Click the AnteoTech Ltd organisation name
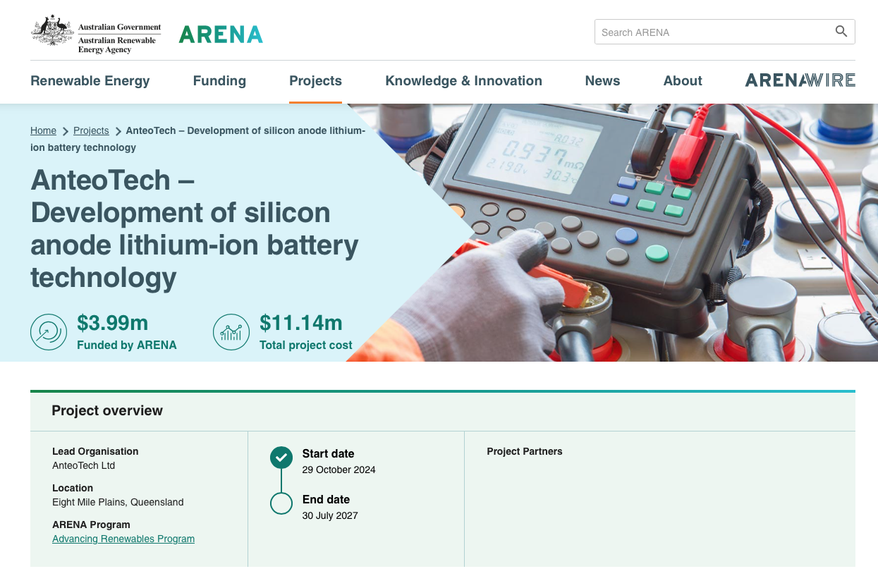Screen dimensions: 878x588 83,465
